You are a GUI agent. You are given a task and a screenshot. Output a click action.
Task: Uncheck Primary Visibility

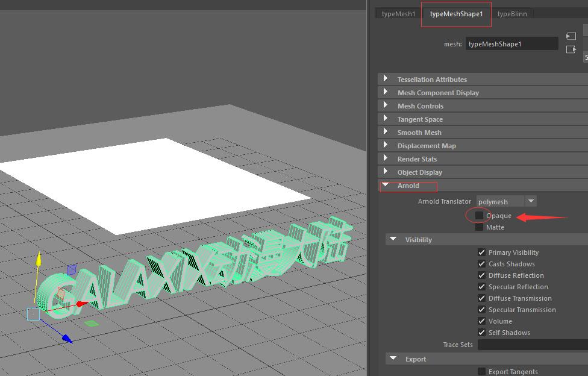click(x=482, y=252)
